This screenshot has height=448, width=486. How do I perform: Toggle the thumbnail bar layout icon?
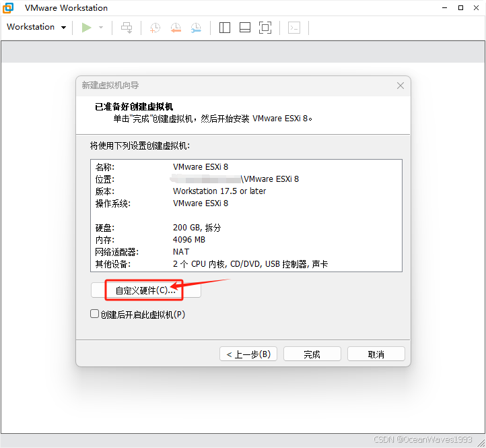[x=245, y=28]
